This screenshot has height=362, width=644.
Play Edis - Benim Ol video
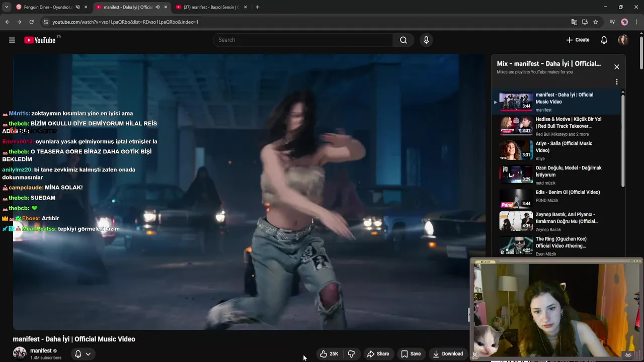(556, 199)
